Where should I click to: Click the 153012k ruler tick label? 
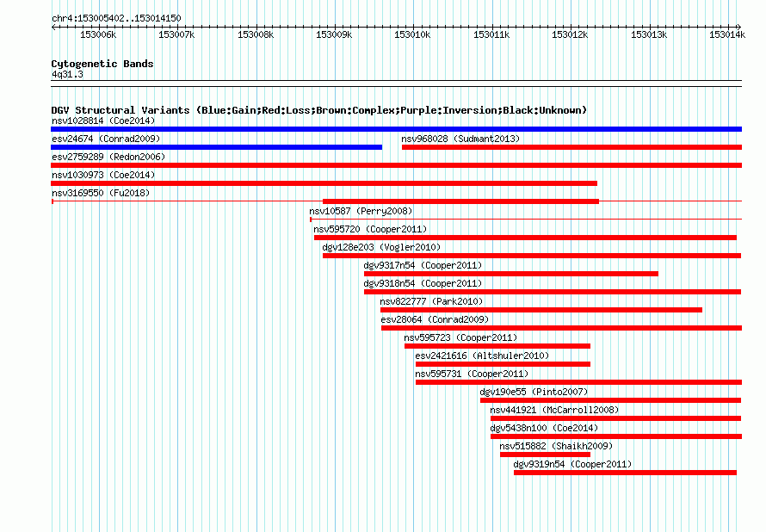[x=570, y=34]
